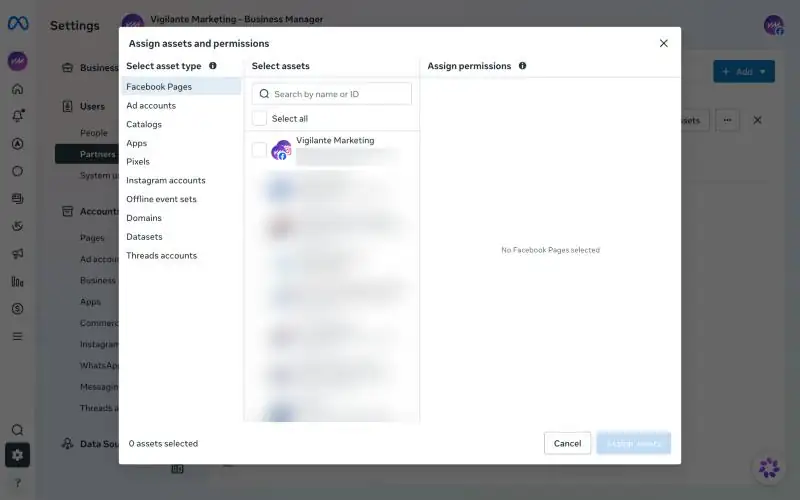
Task: Open megaphone ads icon in sidebar
Action: pyautogui.click(x=17, y=254)
